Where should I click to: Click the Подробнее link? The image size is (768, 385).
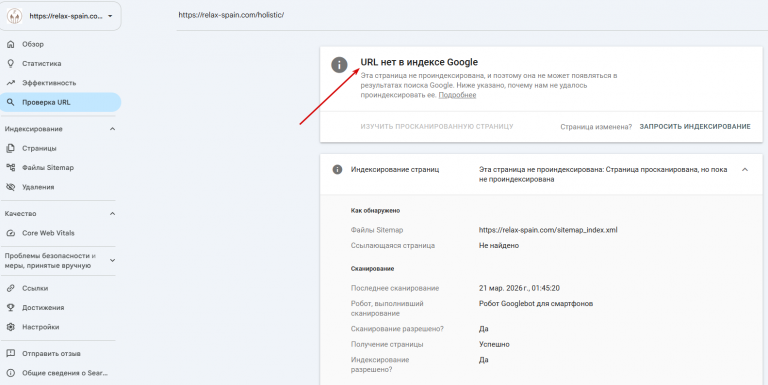click(457, 95)
